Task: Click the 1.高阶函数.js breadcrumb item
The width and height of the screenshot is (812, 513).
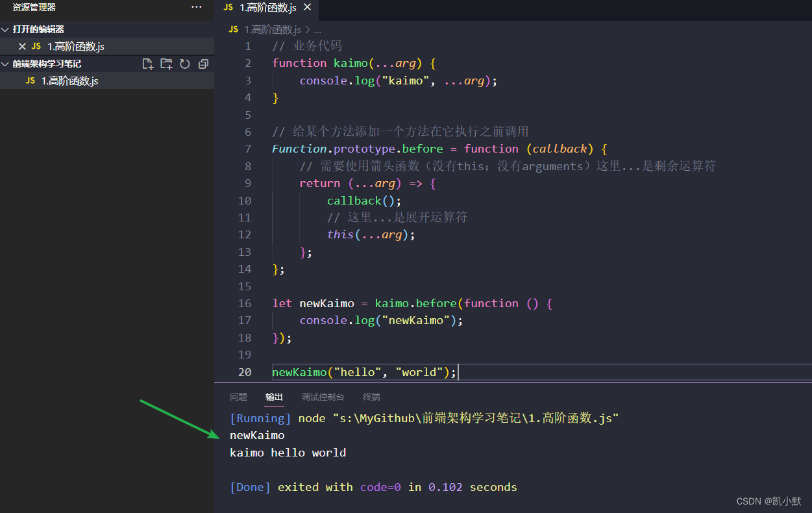Action: [x=273, y=29]
